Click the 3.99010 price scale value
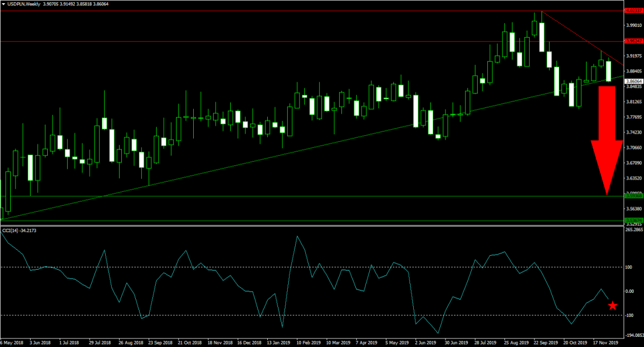Screen dimensions: 644x347 pos(634,25)
